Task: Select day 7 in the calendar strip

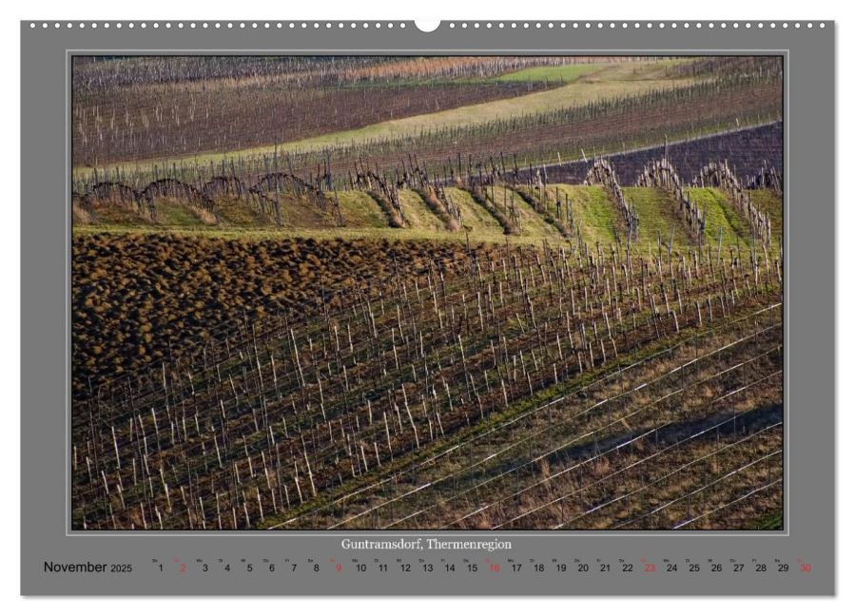Action: (x=294, y=568)
